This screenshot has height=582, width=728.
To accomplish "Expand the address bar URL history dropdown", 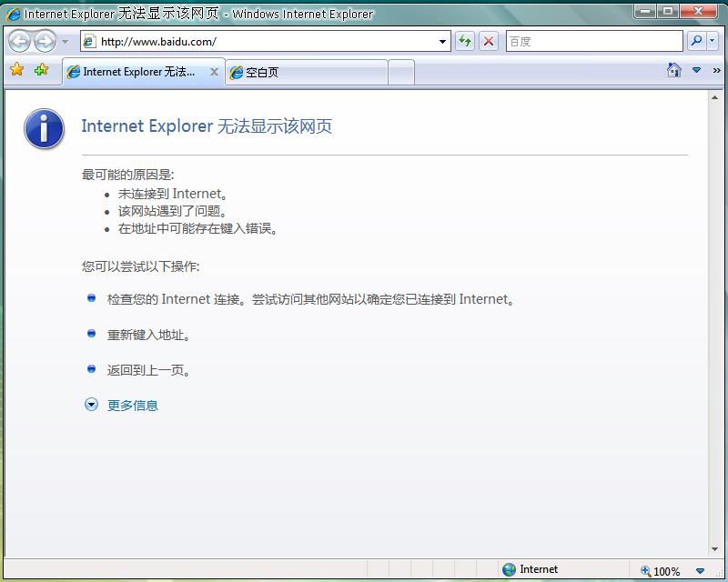I will [442, 42].
